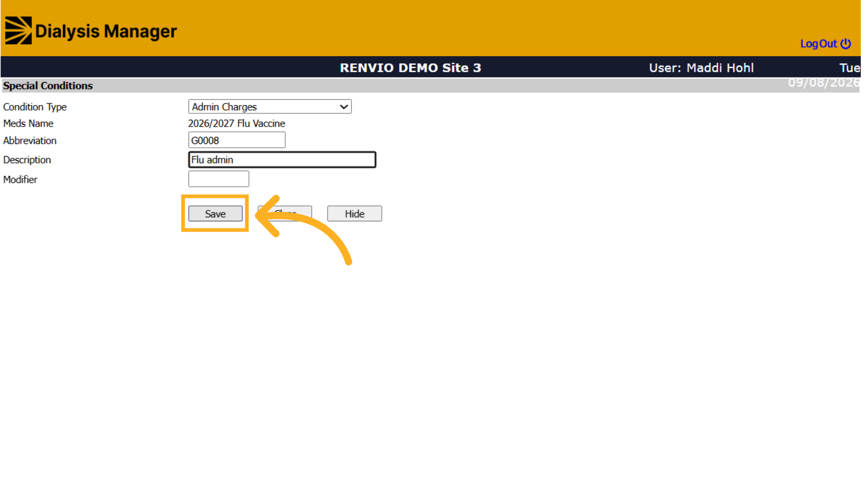868x497 pixels.
Task: Click the Log Out link
Action: pyautogui.click(x=825, y=44)
